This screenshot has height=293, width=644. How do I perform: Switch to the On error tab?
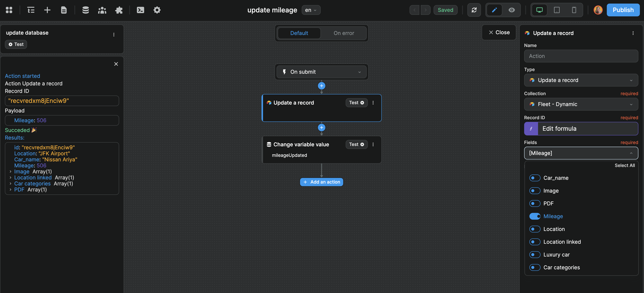(344, 33)
